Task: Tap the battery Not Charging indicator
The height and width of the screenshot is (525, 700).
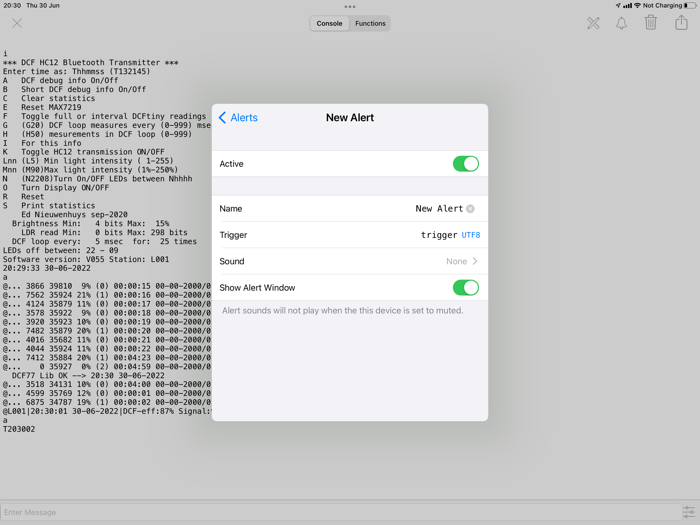Action: (x=669, y=5)
